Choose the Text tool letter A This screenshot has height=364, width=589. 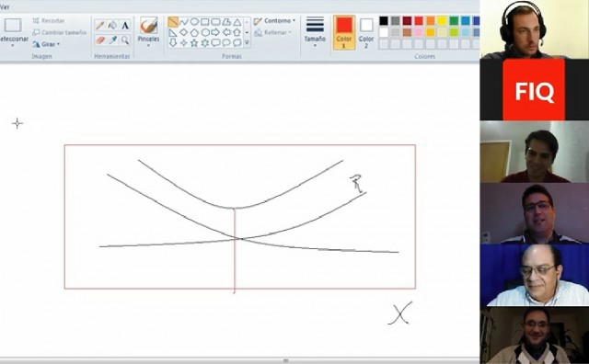(125, 25)
